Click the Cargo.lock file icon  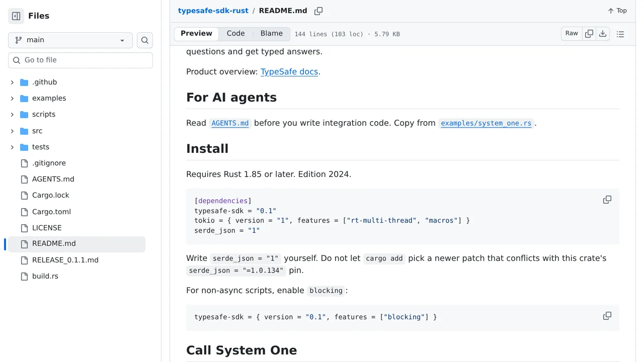point(24,196)
